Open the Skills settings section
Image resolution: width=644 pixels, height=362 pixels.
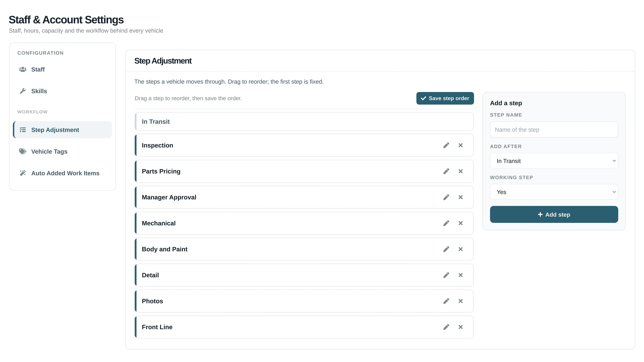pyautogui.click(x=62, y=91)
